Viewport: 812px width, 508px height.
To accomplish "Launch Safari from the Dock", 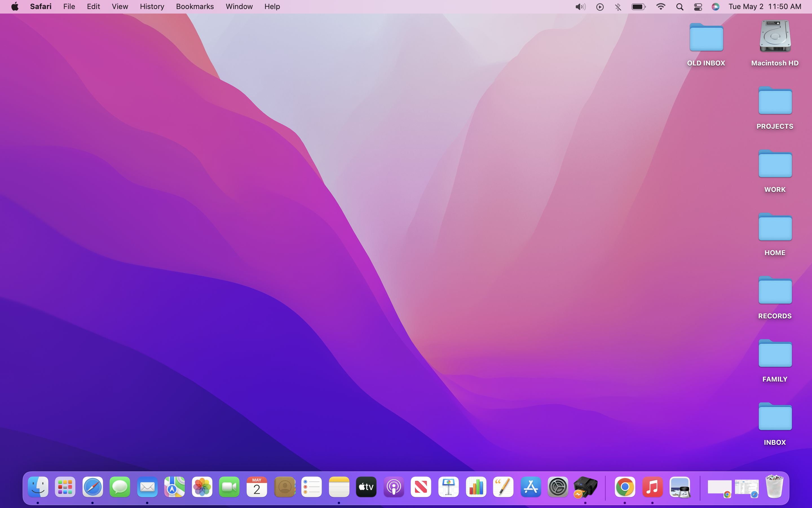I will 92,487.
